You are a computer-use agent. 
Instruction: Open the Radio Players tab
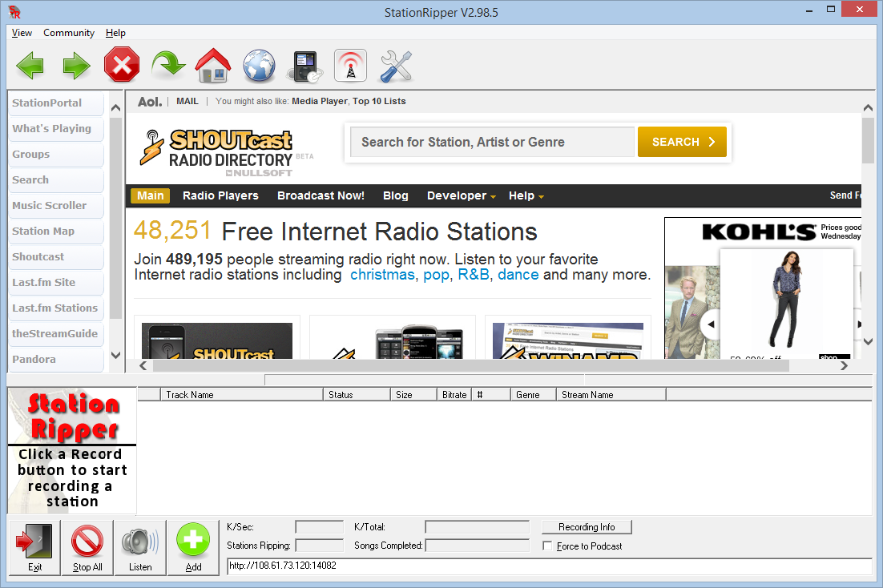pyautogui.click(x=220, y=195)
